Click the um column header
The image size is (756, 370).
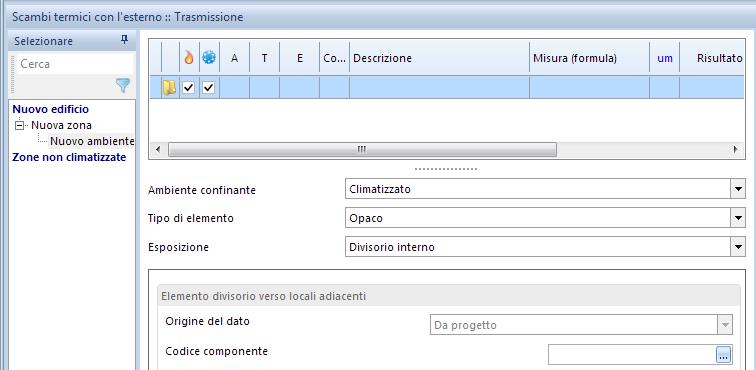[x=664, y=58]
